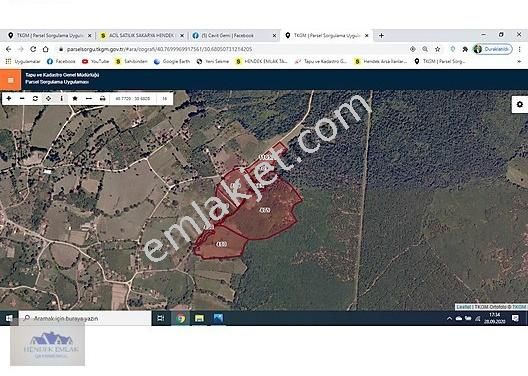Click the zoom out minus tool

22,98
